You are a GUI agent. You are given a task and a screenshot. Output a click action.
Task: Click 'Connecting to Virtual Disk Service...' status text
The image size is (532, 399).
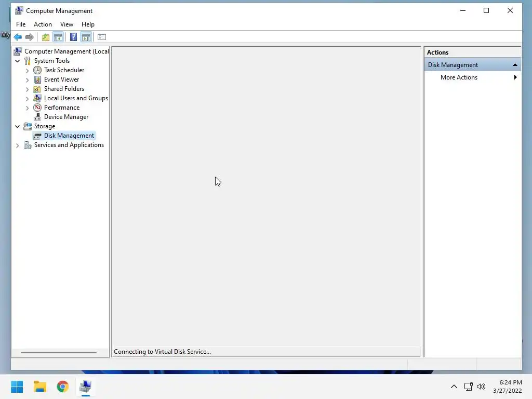tap(162, 352)
